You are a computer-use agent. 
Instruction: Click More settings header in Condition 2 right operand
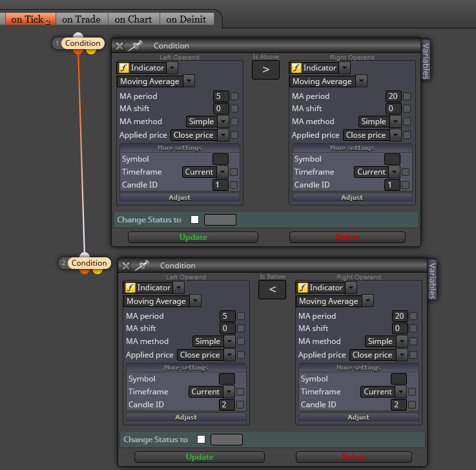pyautogui.click(x=358, y=368)
